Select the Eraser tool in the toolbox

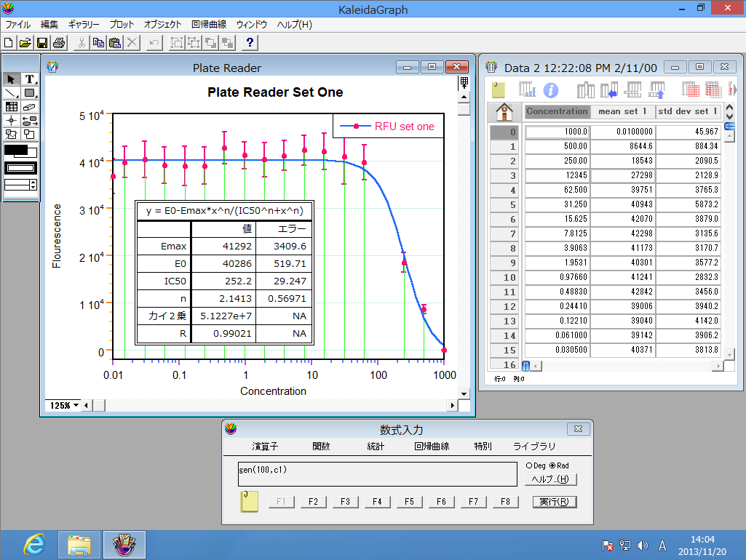pyautogui.click(x=30, y=106)
